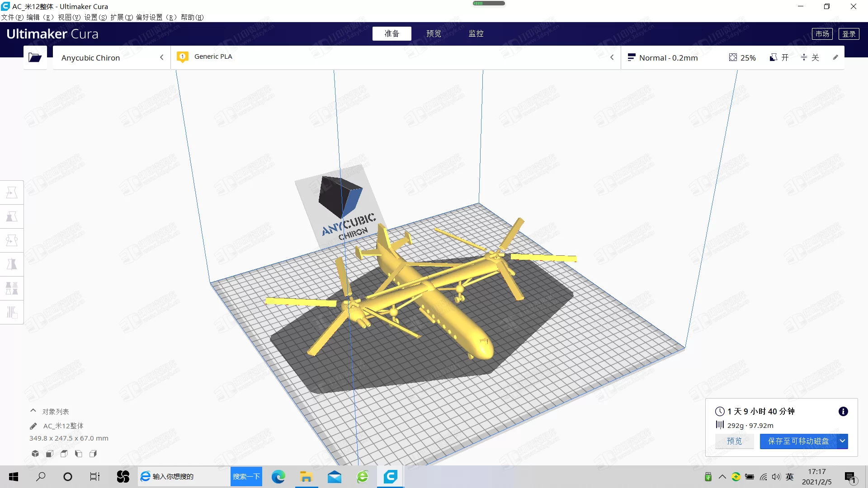Click the 预览 button in the slice panel

(734, 441)
